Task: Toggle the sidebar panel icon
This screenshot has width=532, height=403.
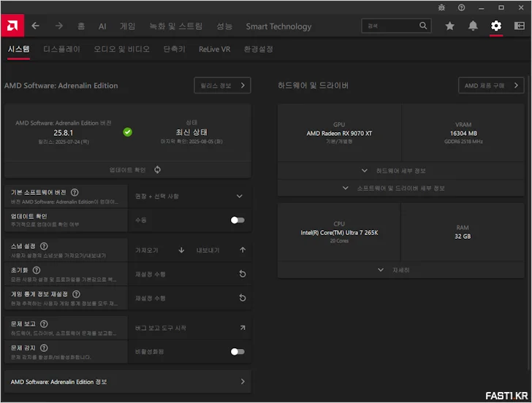Action: pyautogui.click(x=520, y=26)
